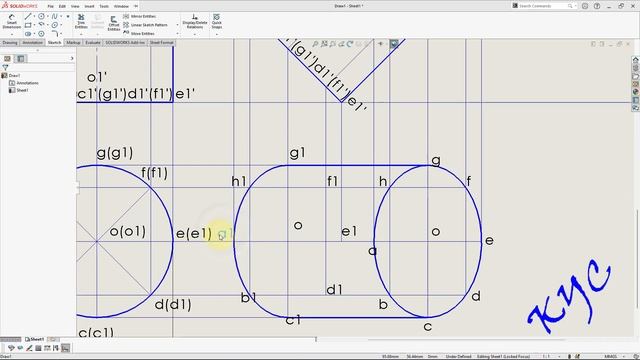Image resolution: width=640 pixels, height=360 pixels.
Task: Select the Ellipse sketch tool
Action: pyautogui.click(x=54, y=25)
